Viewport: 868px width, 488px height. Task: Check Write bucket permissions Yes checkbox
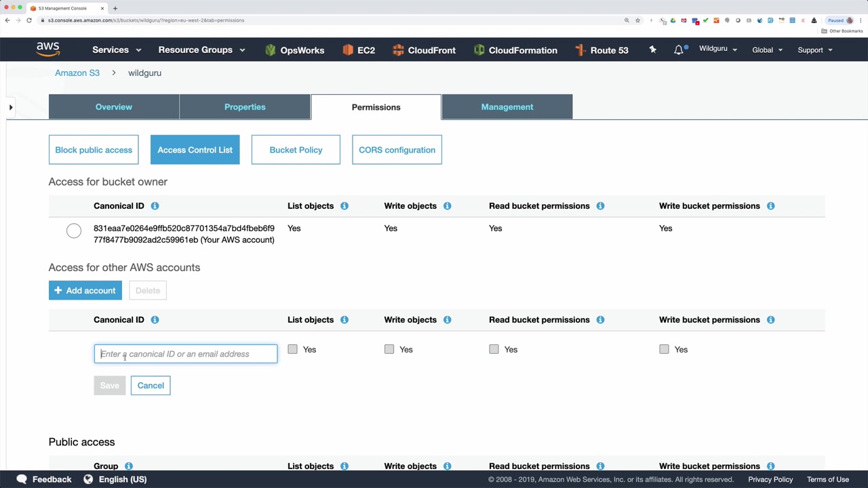coord(664,349)
